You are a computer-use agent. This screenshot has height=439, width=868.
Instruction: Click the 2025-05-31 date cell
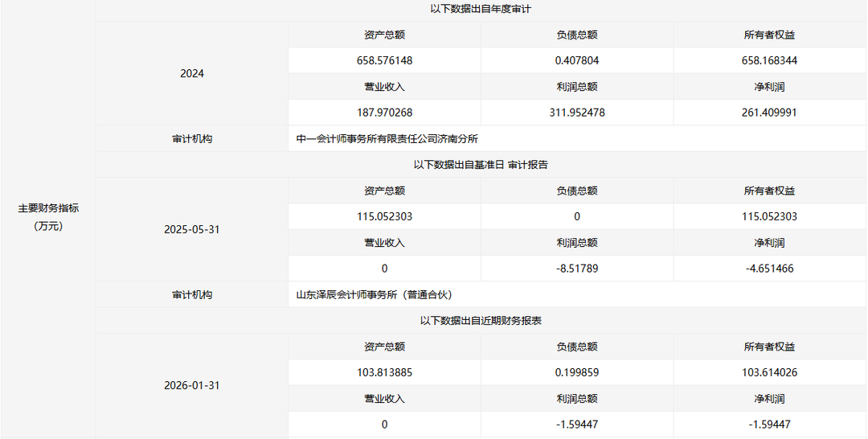pos(192,229)
